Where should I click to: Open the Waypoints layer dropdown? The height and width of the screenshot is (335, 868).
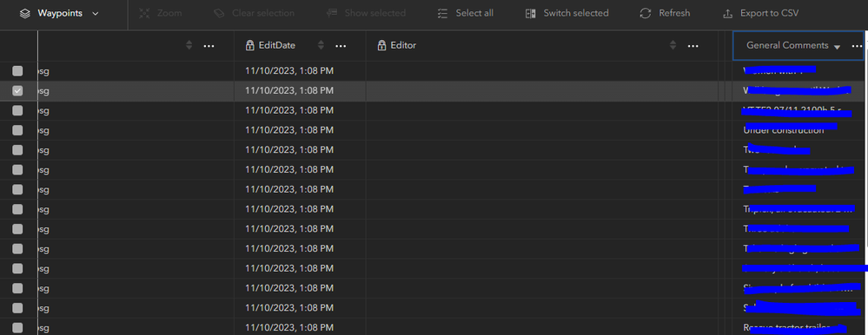pos(60,13)
